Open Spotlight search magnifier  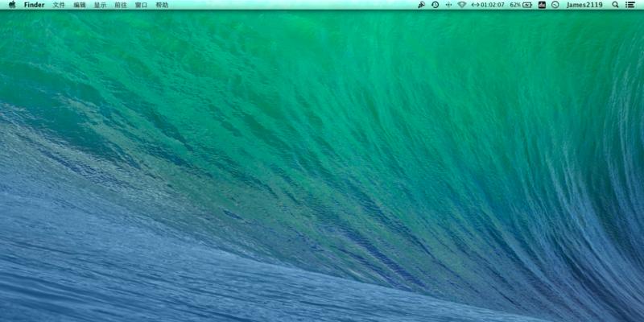click(x=615, y=5)
